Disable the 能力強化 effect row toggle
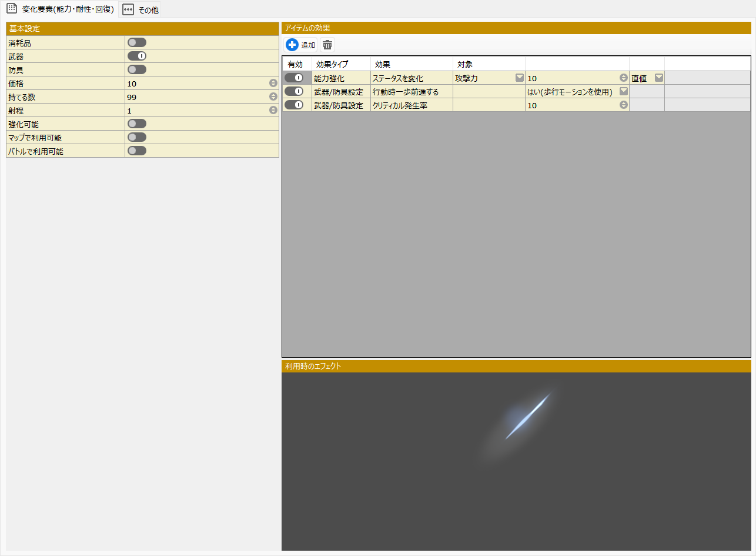This screenshot has height=556, width=756. click(x=294, y=78)
